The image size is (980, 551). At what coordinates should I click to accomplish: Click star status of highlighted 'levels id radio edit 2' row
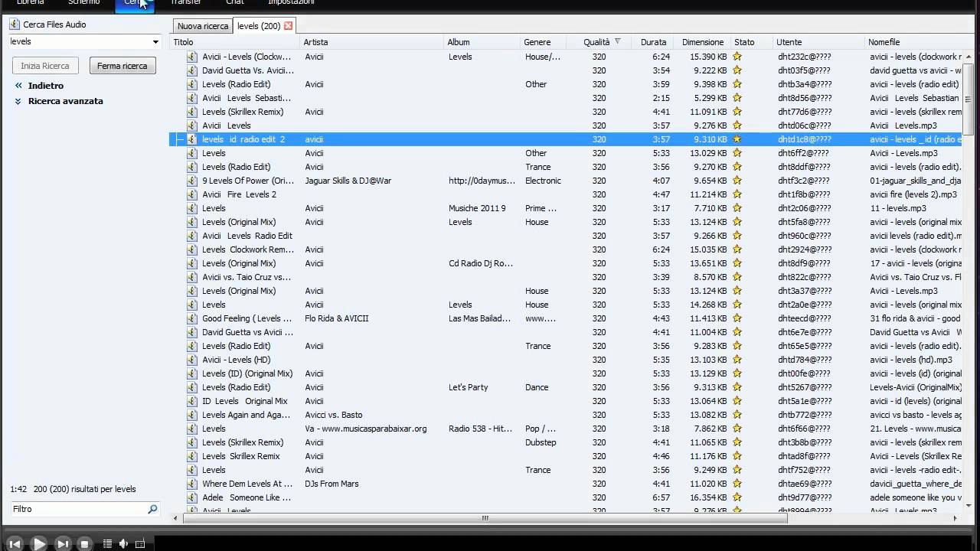(737, 139)
